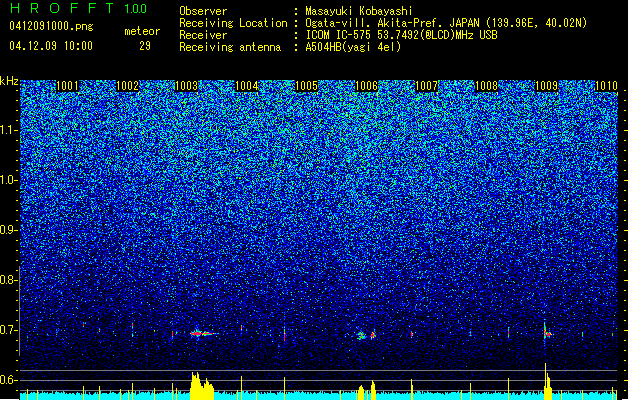Click the meteor count value 29

click(x=145, y=46)
